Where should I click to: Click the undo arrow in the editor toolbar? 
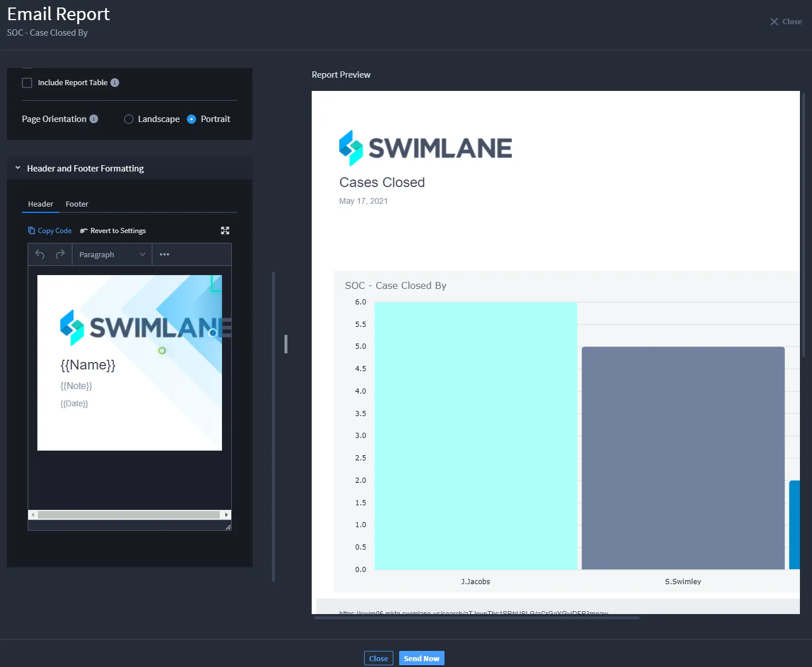point(40,254)
